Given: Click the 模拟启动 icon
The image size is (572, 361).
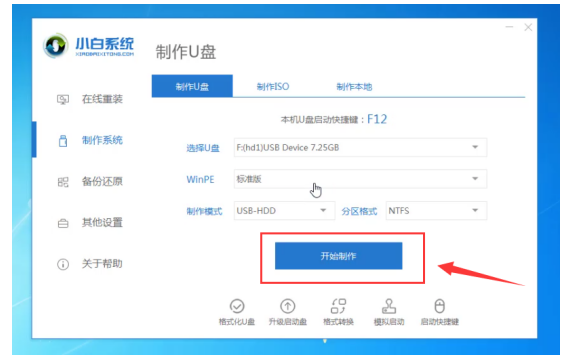Looking at the screenshot, I should pos(389,306).
